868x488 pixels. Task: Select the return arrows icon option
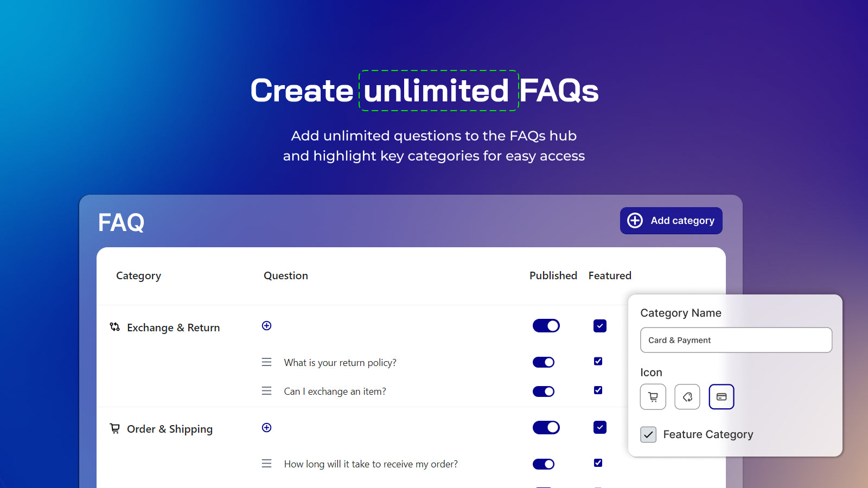point(687,397)
